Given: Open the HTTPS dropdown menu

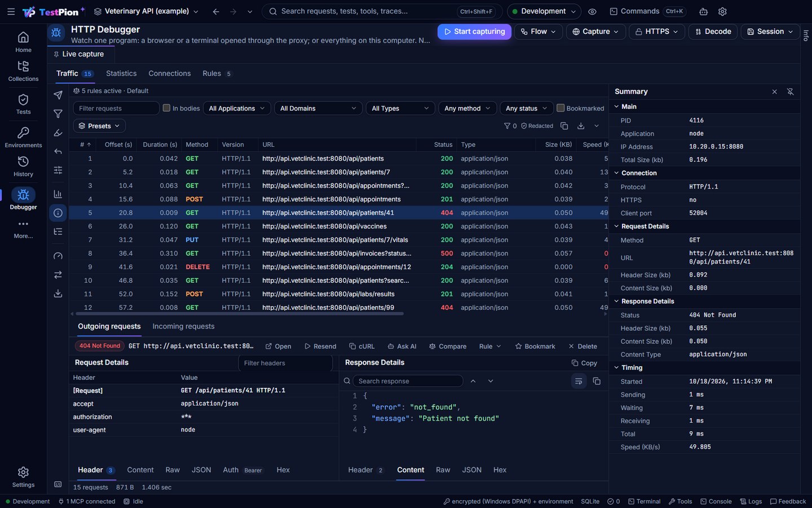Looking at the screenshot, I should point(657,32).
